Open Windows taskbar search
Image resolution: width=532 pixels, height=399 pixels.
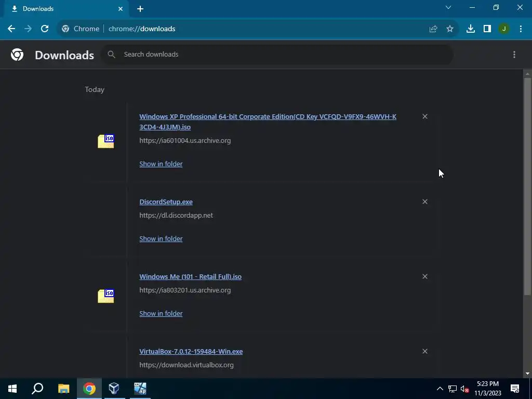pyautogui.click(x=37, y=389)
